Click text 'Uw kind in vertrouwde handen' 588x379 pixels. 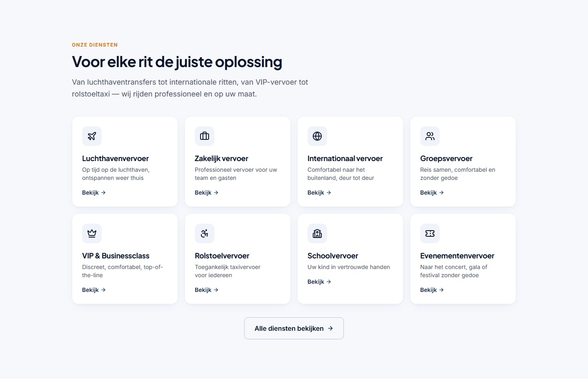349,267
